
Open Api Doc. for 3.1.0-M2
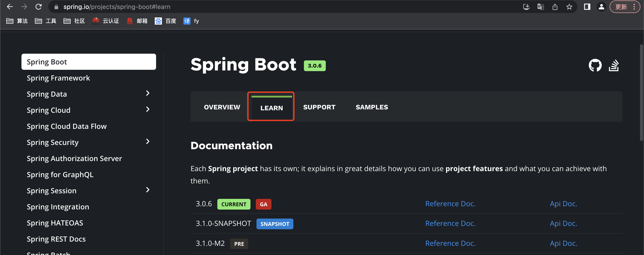pyautogui.click(x=563, y=243)
